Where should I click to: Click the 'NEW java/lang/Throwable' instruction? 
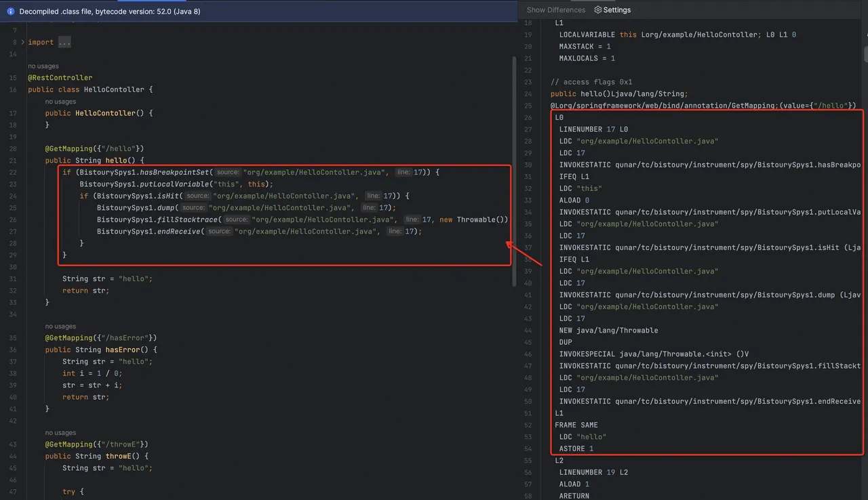608,331
